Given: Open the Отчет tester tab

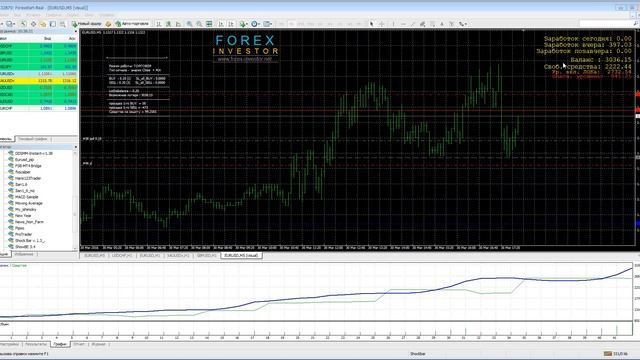Looking at the screenshot, I should [79, 344].
